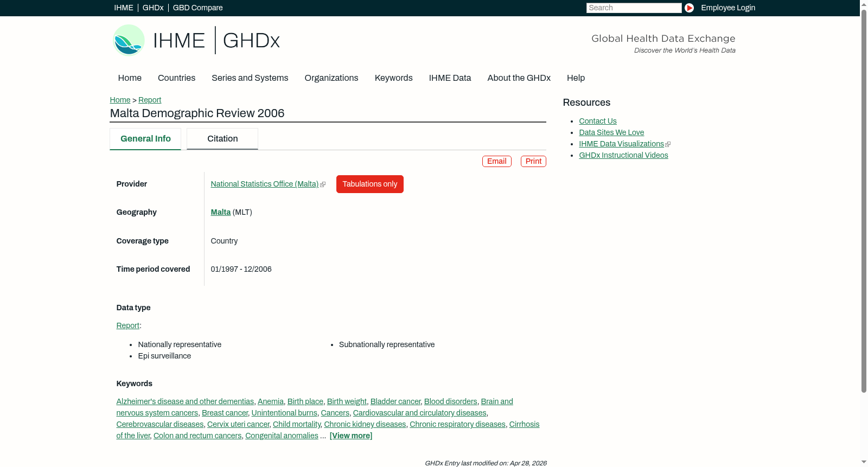868x467 pixels.
Task: Click Employee Login
Action: [x=728, y=8]
